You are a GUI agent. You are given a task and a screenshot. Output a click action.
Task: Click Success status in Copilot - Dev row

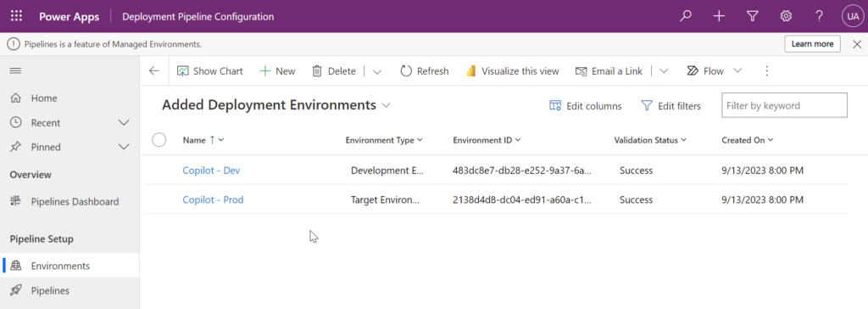(x=636, y=171)
